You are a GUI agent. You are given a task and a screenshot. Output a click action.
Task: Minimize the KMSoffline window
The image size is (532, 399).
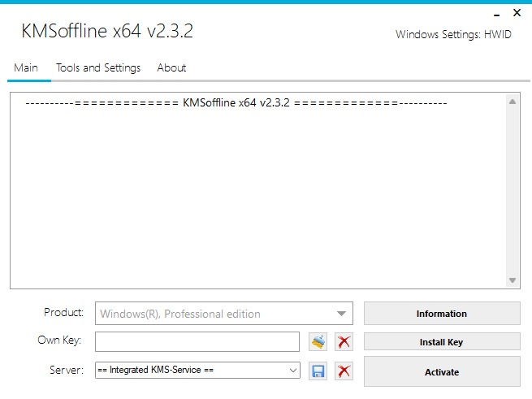497,15
